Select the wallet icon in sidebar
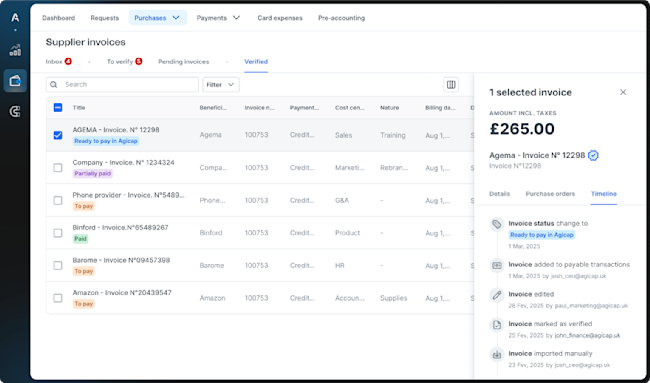This screenshot has width=650, height=383. tap(15, 81)
